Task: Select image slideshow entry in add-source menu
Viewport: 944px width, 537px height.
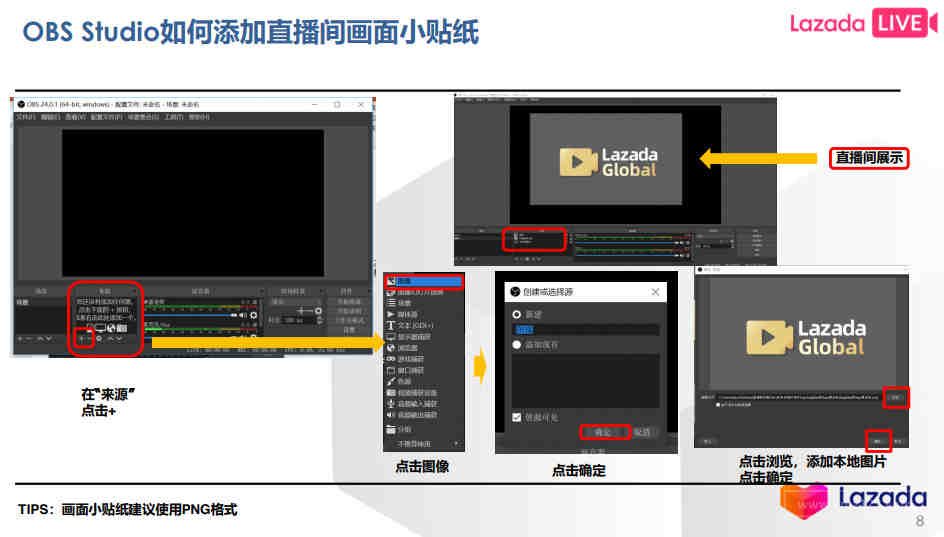Action: (x=424, y=292)
